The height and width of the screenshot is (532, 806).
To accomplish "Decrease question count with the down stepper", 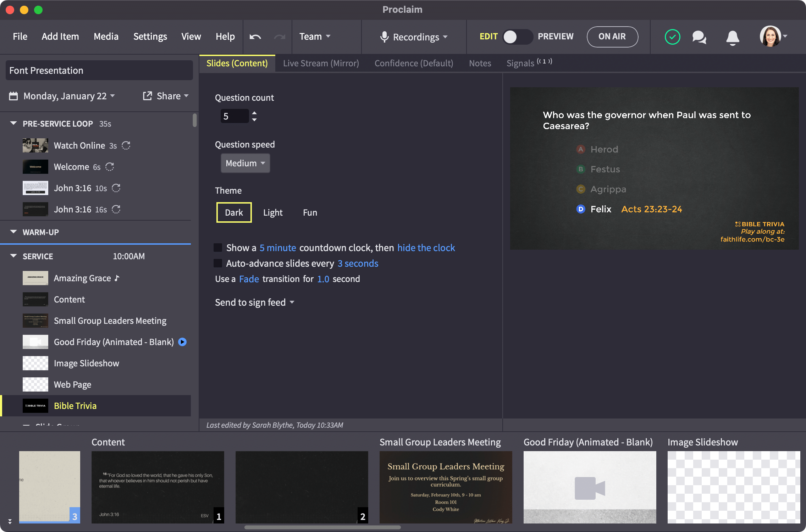I will [254, 120].
